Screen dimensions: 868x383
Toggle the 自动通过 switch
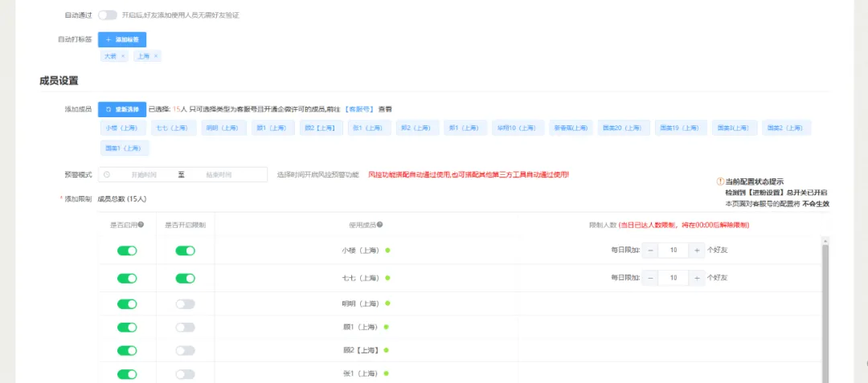[x=108, y=15]
